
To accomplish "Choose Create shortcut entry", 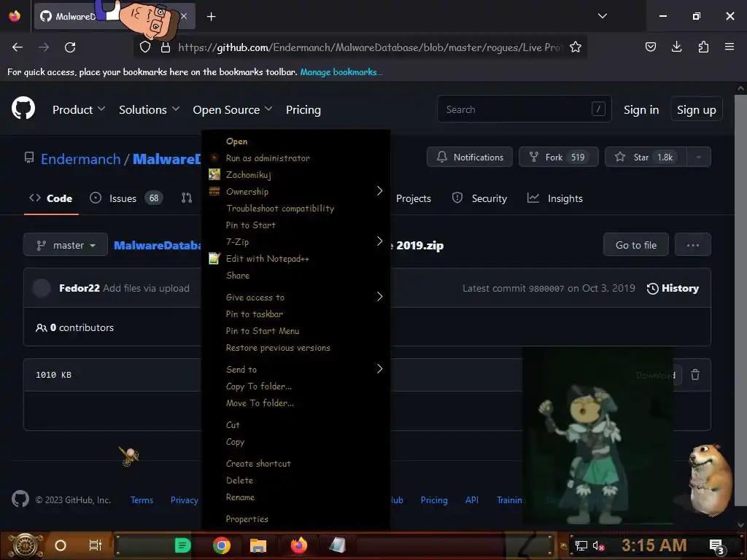I will click(295, 463).
